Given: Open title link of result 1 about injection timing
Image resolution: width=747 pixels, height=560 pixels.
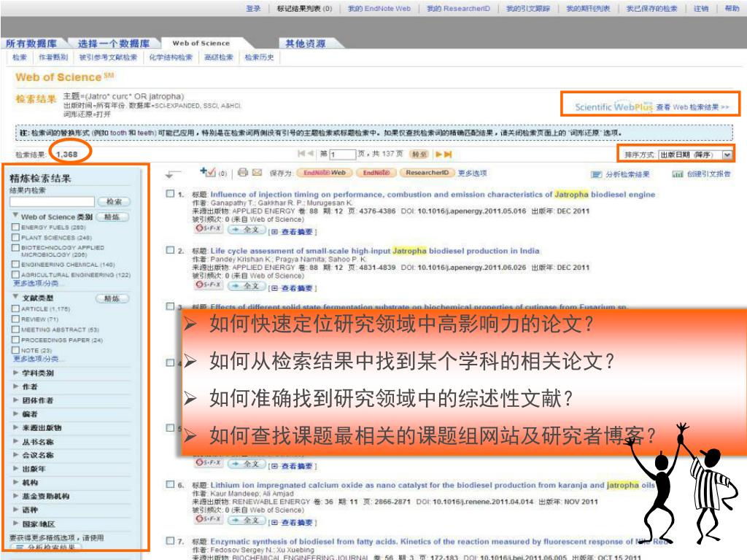Looking at the screenshot, I should (x=433, y=194).
